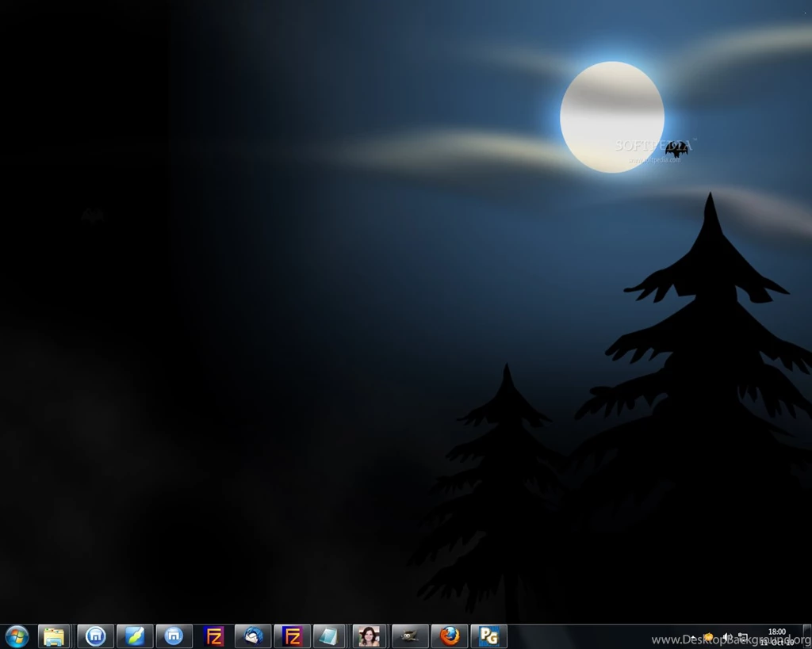Click the network status tray icon

(743, 637)
